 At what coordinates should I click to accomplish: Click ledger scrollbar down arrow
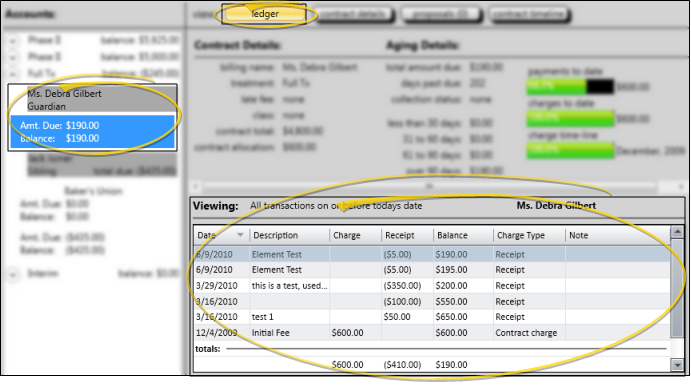[x=677, y=365]
